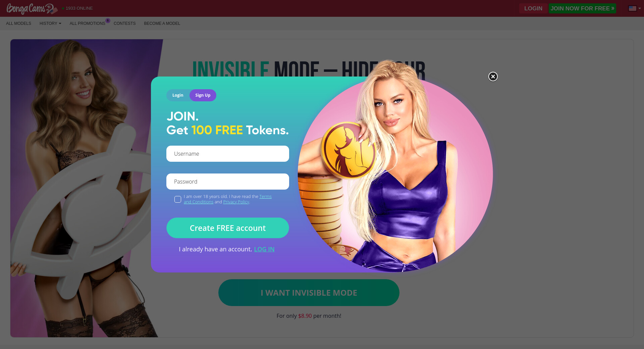Click Create FREE account button
644x349 pixels.
[x=228, y=228]
